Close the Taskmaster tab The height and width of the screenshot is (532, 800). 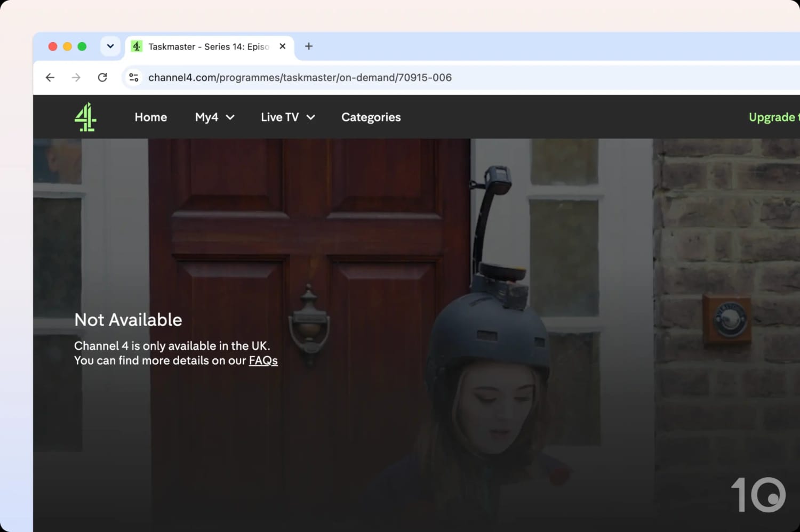283,46
